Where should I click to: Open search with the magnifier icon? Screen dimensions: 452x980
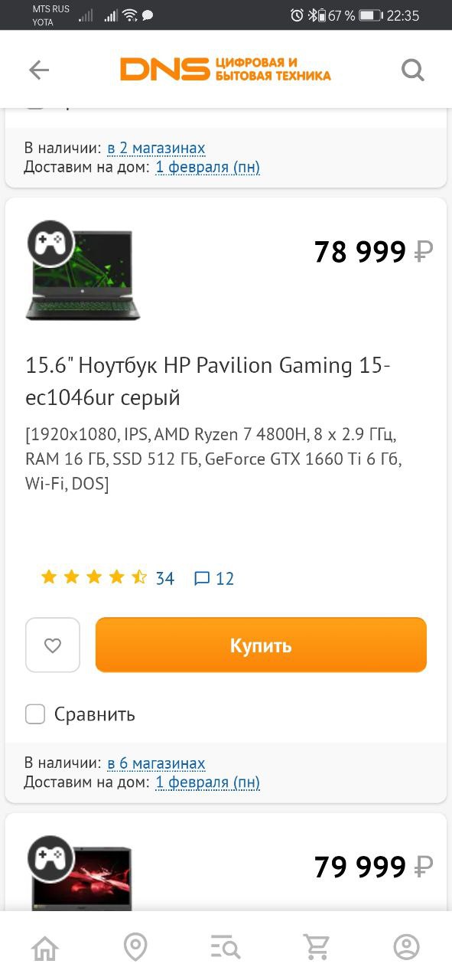tap(413, 70)
